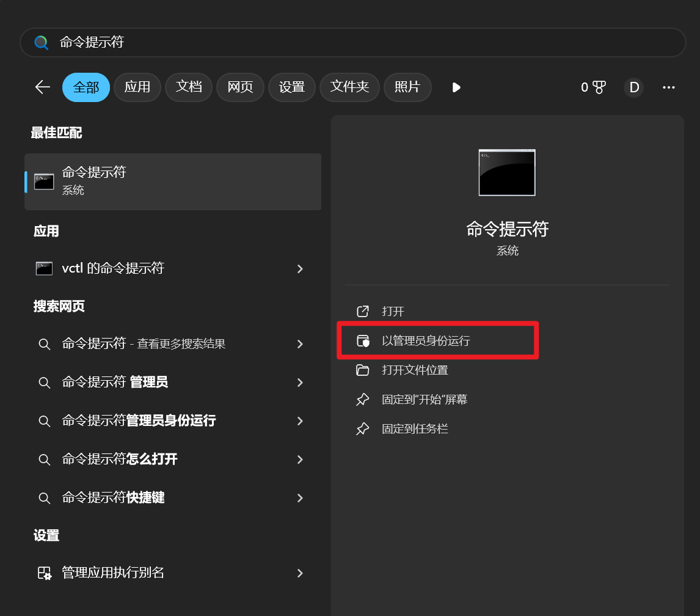Expand the "vctl 的命令提示符" result chevron
The width and height of the screenshot is (700, 616).
(299, 269)
